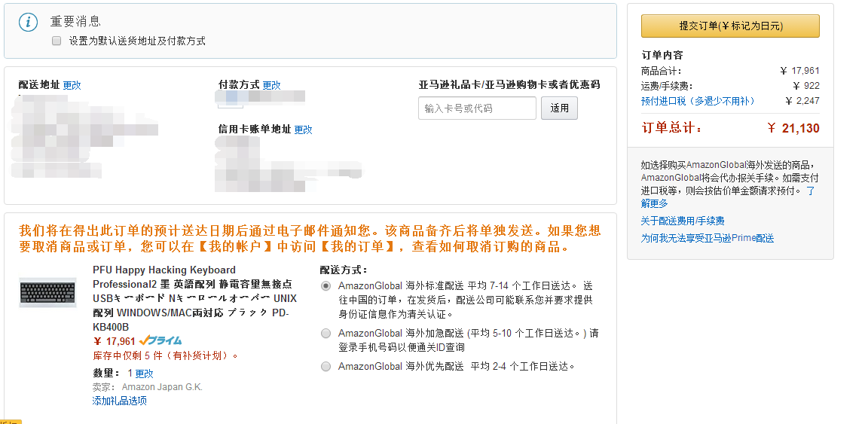Focus the gift card code input field
Image resolution: width=868 pixels, height=424 pixels.
pyautogui.click(x=477, y=108)
